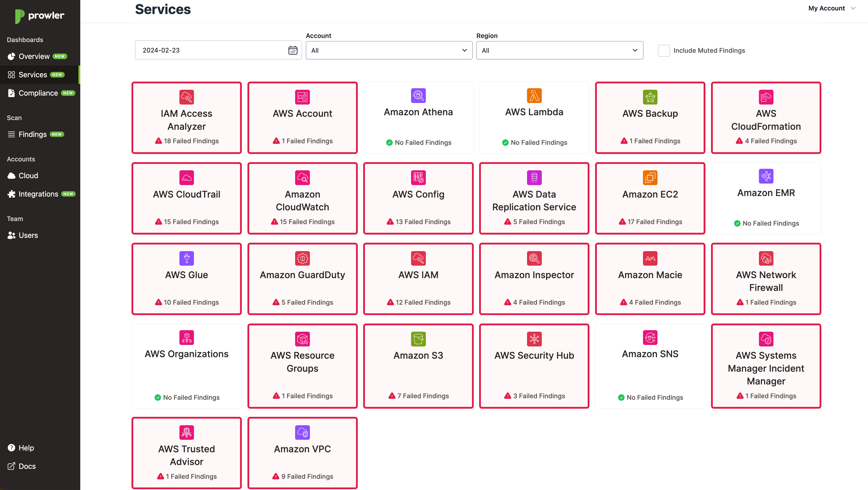Click the Amazon SNS service icon
The width and height of the screenshot is (868, 490).
(650, 338)
